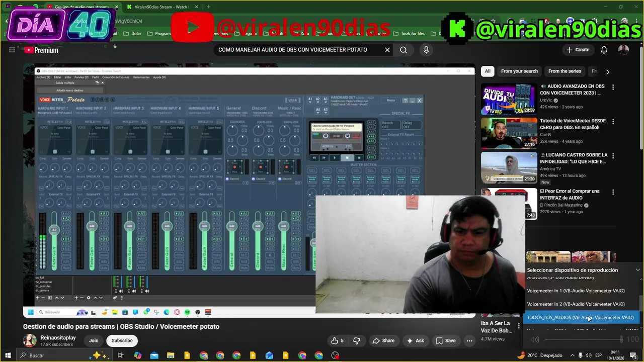
Task: Open LUCIANO CASTRO video thumbnail
Action: [x=509, y=167]
